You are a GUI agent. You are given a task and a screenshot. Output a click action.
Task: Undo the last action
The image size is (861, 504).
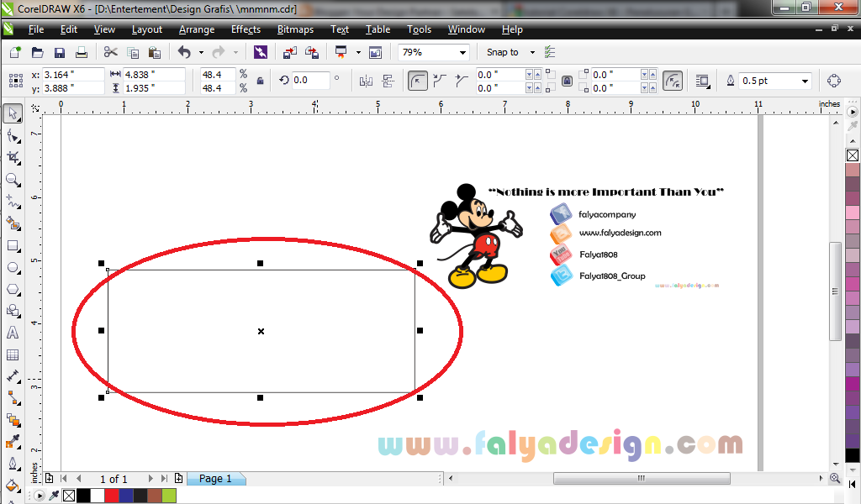pyautogui.click(x=184, y=52)
